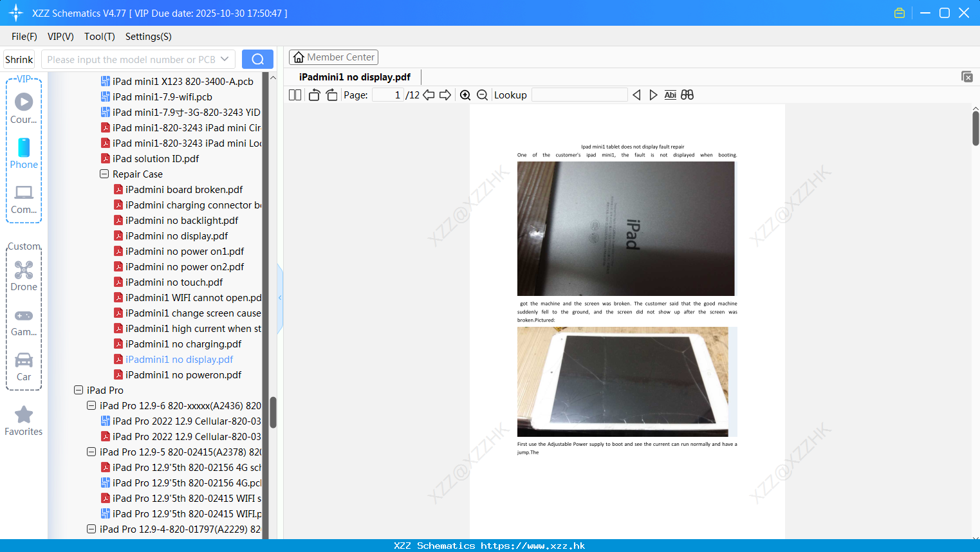Open the File(F) menu
This screenshot has height=552, width=980.
coord(24,37)
